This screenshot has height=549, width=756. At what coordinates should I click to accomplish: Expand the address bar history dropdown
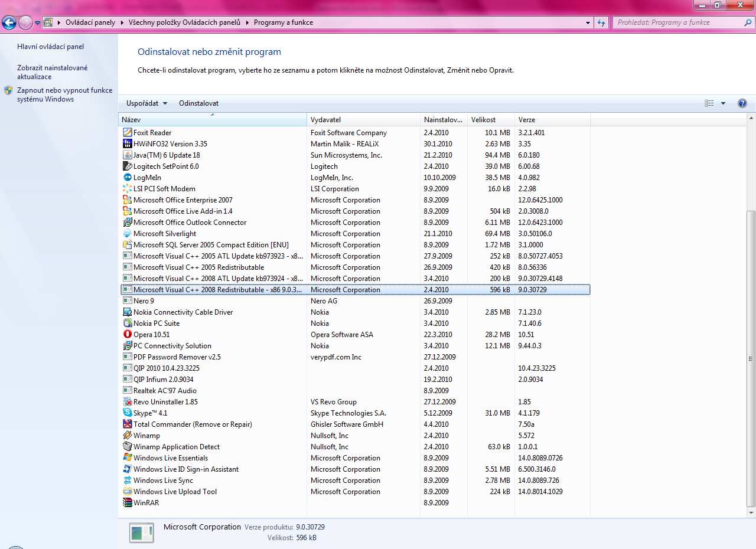click(x=588, y=22)
